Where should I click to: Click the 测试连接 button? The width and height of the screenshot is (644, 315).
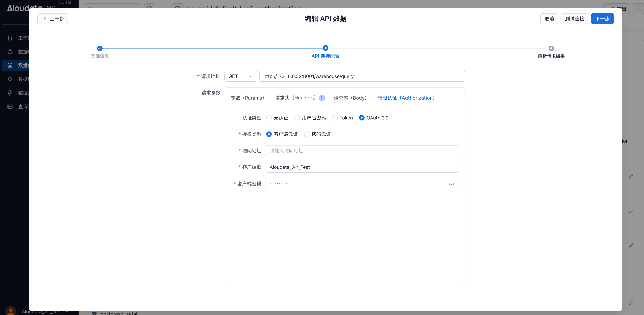574,19
